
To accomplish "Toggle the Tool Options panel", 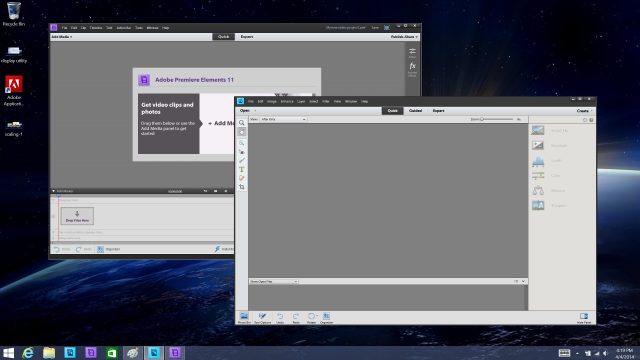I will (262, 318).
